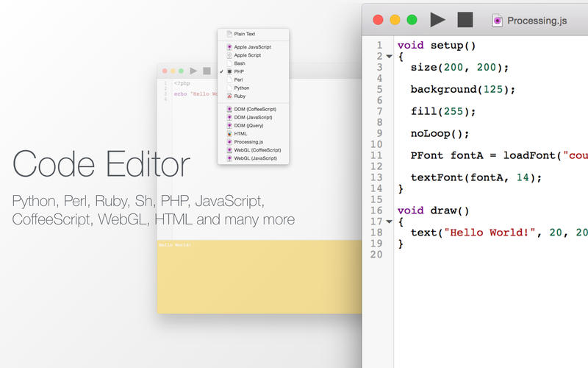The image size is (588, 368).
Task: Click the "Hello World!" string in the text() call
Action: (490, 233)
